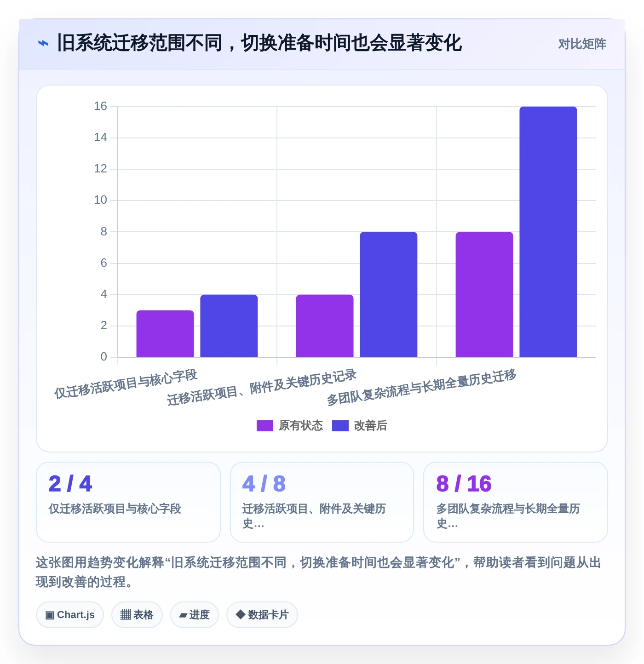Click card caption 多团队复杂流程与长期全量历史…

508,516
